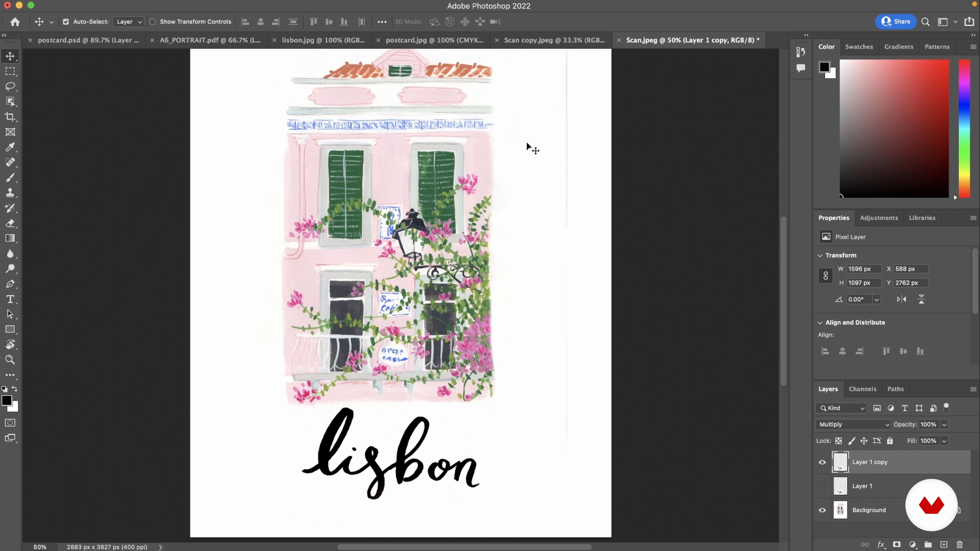
Task: Select the Eraser tool
Action: [10, 224]
